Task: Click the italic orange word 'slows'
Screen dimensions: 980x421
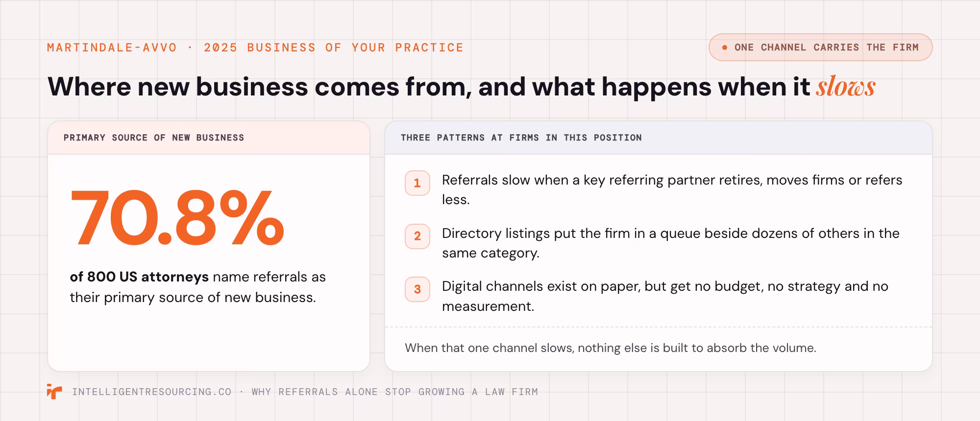Action: [846, 87]
